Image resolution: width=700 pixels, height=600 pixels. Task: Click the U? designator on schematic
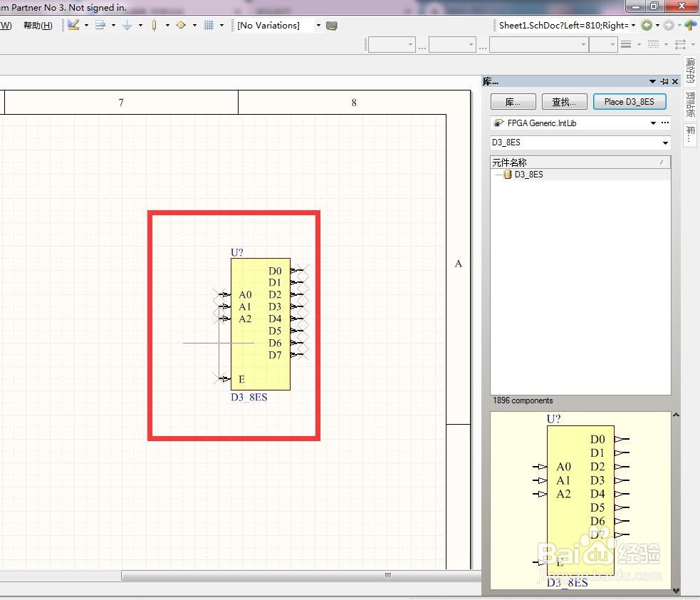236,252
